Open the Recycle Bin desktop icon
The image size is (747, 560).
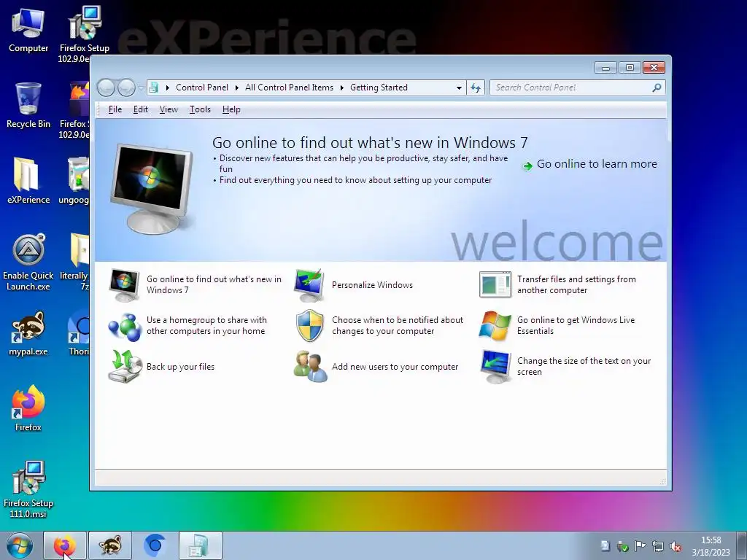(x=28, y=105)
